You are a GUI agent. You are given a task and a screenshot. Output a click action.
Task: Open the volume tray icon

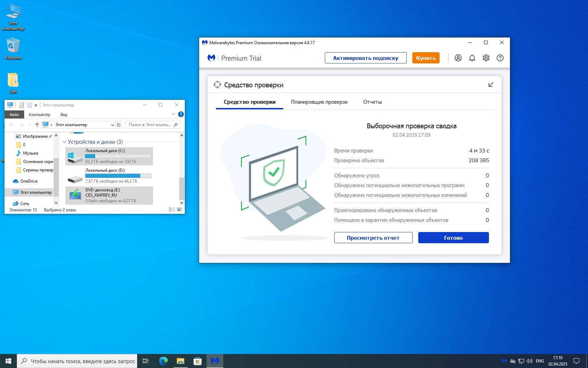[x=530, y=361]
